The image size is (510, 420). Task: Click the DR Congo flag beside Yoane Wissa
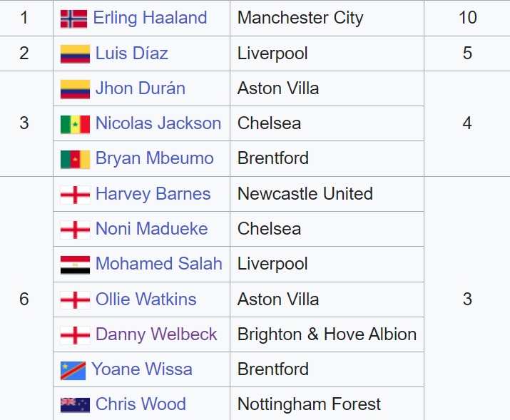click(73, 370)
